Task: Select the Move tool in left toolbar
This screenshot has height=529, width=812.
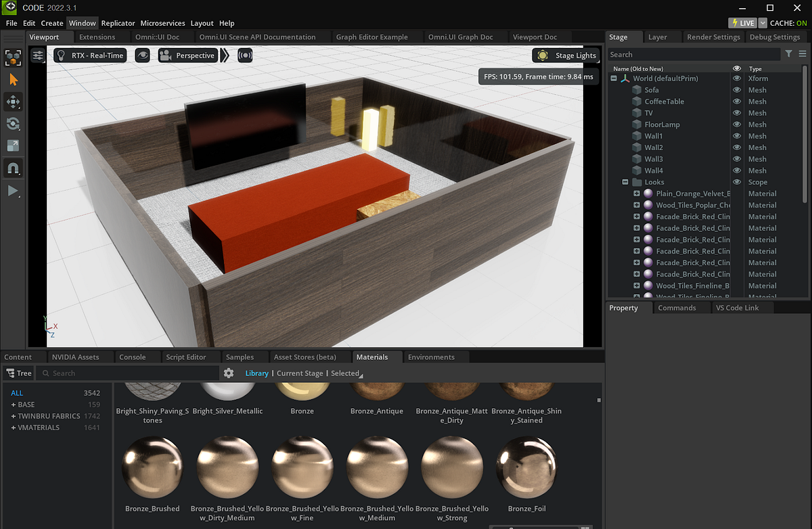Action: tap(13, 102)
